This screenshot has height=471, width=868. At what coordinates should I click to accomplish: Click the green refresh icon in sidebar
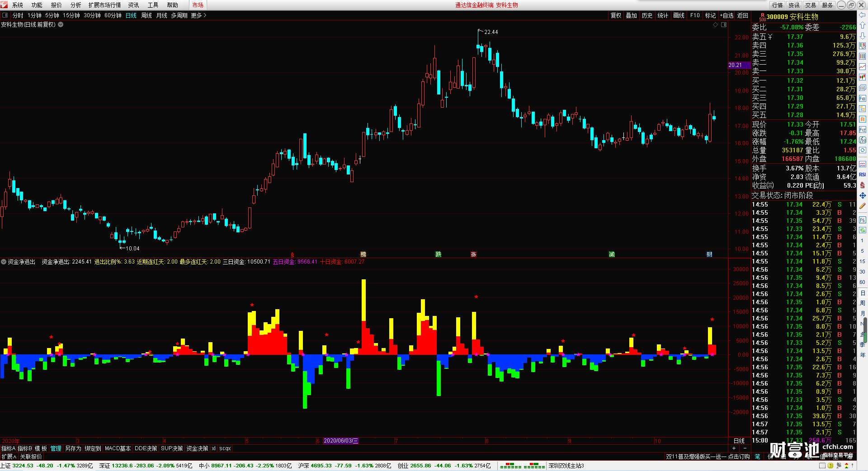coord(863,230)
